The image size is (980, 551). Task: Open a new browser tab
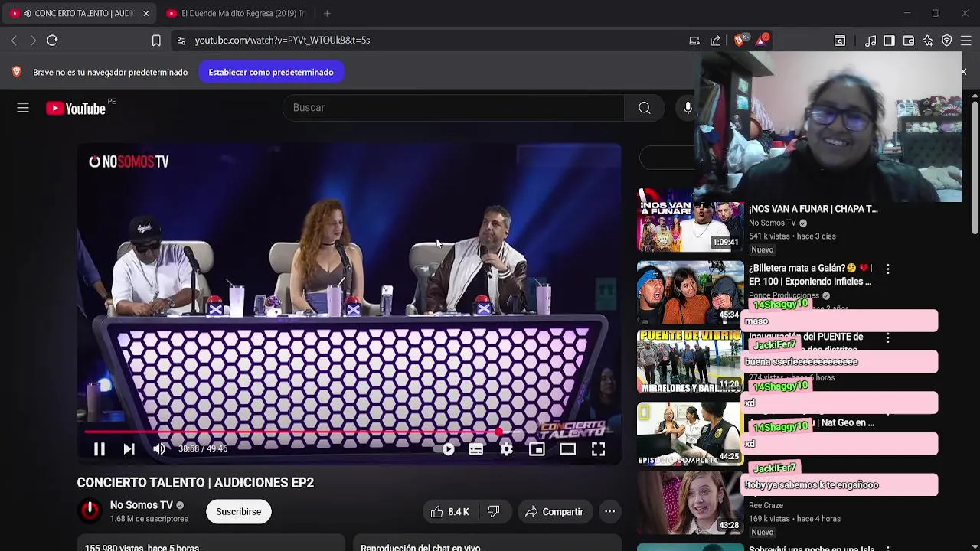pyautogui.click(x=327, y=13)
